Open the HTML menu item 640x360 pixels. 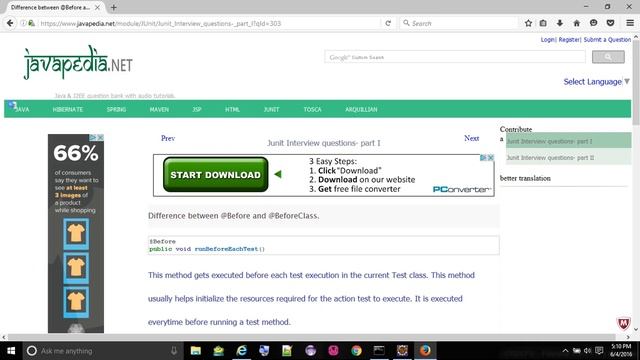coord(232,109)
